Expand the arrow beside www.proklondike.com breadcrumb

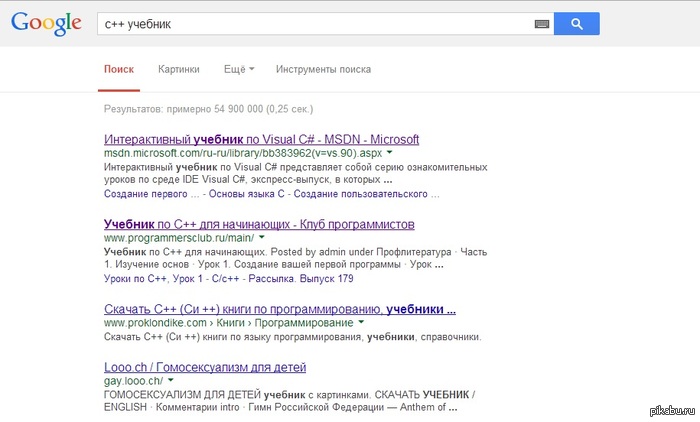pos(361,324)
